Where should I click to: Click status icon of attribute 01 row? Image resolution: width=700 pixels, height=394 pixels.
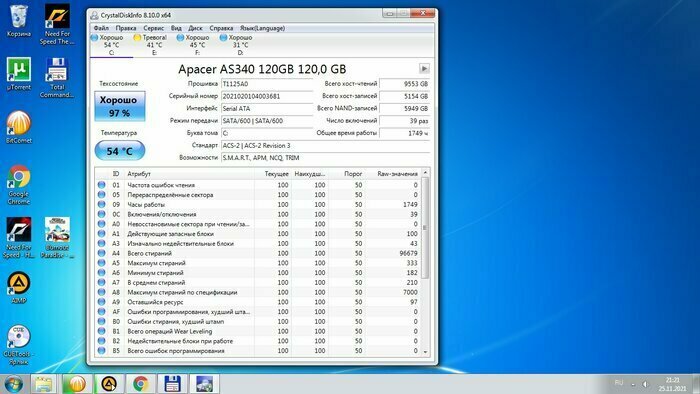coord(101,185)
